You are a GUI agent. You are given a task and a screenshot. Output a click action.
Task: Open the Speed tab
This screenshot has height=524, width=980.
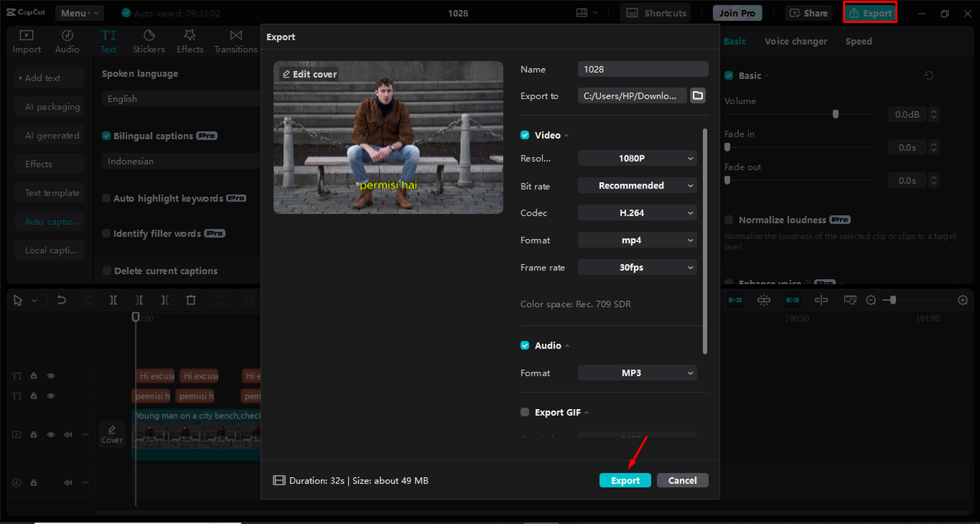(858, 41)
